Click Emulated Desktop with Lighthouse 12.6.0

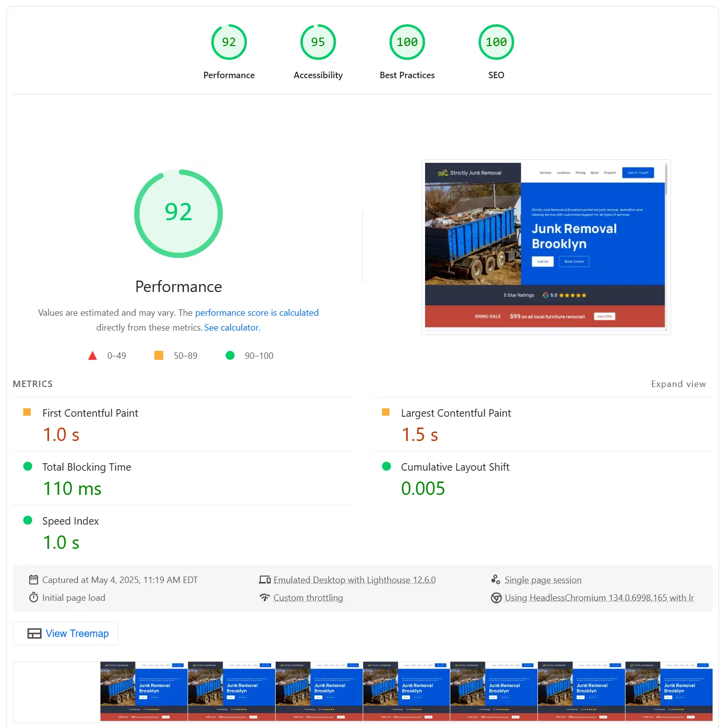(354, 580)
